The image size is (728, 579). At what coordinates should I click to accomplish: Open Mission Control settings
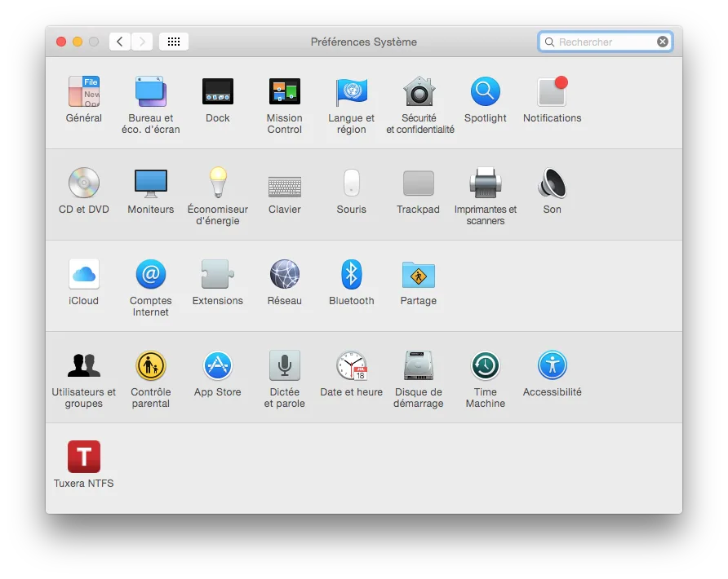284,91
